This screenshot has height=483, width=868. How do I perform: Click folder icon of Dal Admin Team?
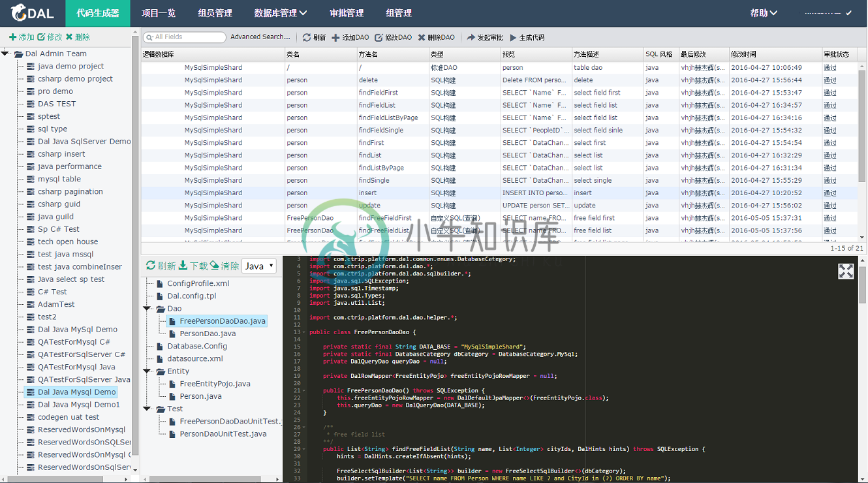[18, 54]
